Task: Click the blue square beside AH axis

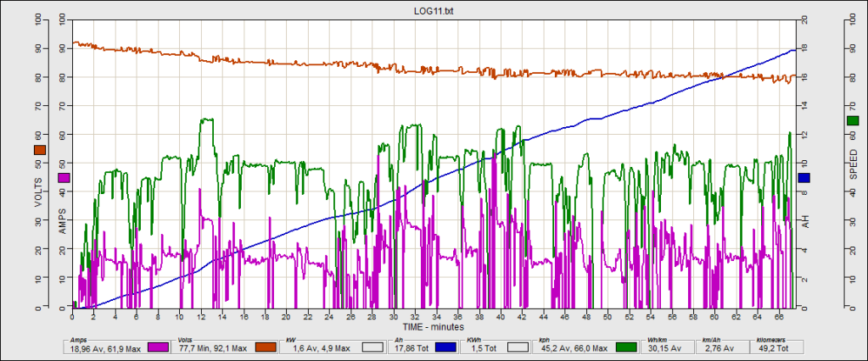Action: click(x=804, y=177)
